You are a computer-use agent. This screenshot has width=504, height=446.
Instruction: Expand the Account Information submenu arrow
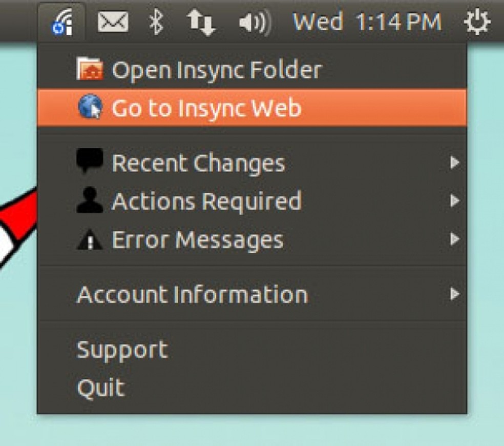(454, 294)
